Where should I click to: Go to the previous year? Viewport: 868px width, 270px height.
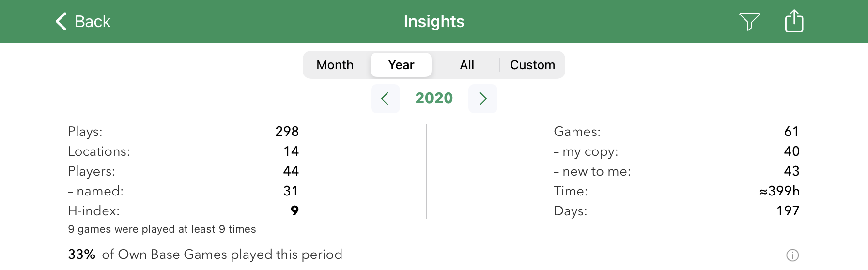click(386, 99)
